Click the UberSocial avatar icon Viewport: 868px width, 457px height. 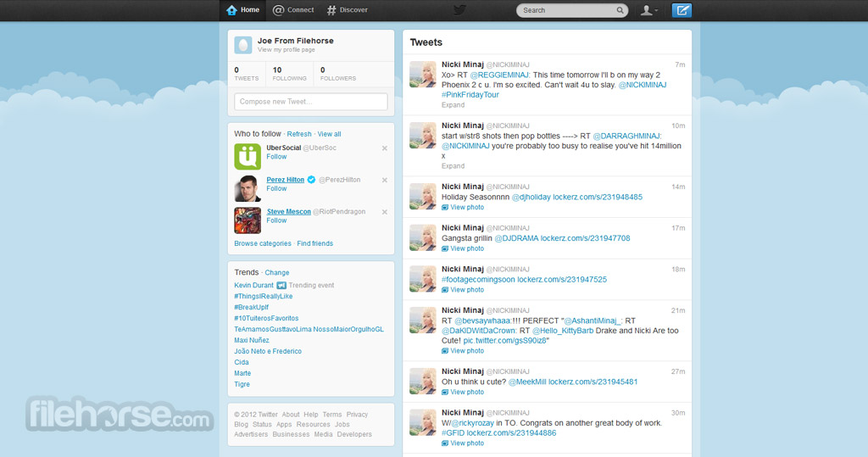click(248, 157)
